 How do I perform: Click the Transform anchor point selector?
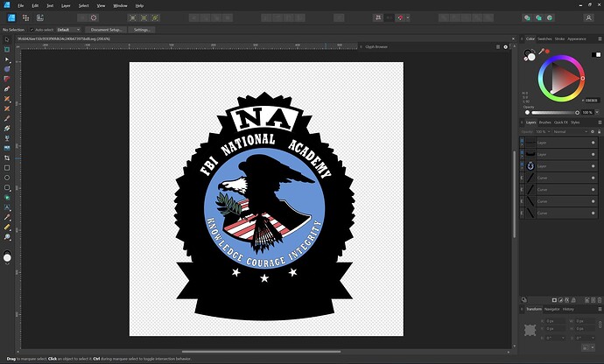(x=530, y=330)
